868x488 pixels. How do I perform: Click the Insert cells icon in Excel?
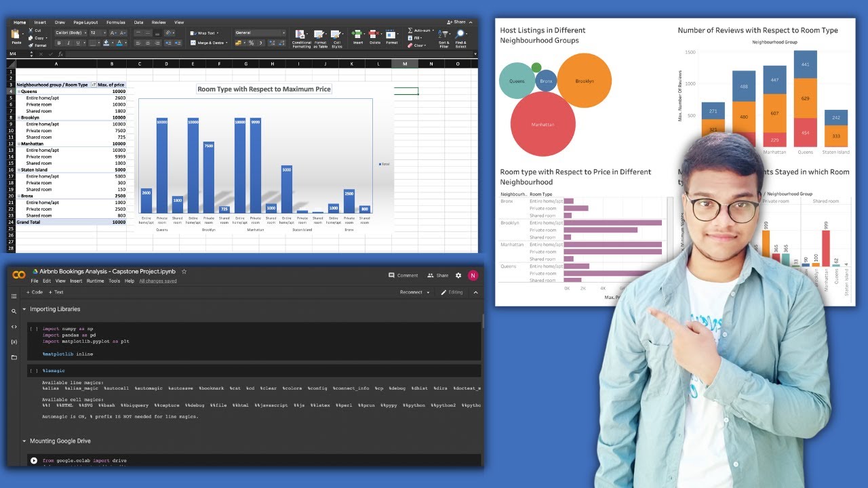[x=357, y=35]
